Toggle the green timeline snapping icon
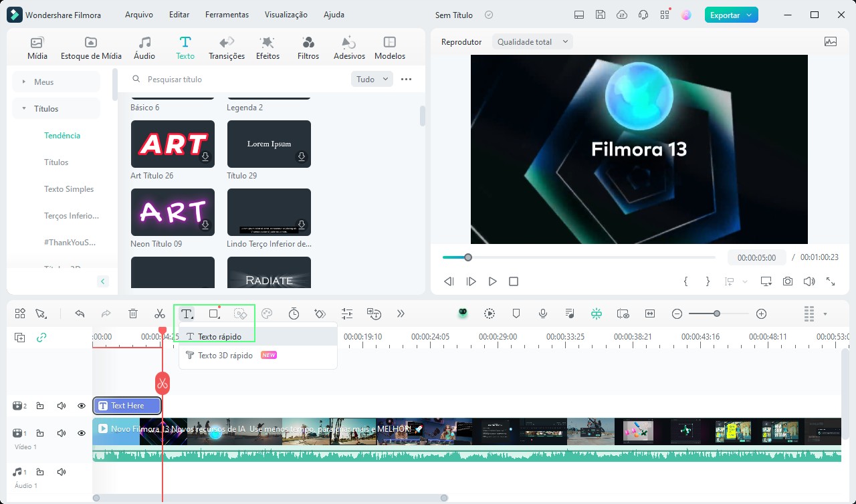The image size is (856, 504). click(597, 313)
